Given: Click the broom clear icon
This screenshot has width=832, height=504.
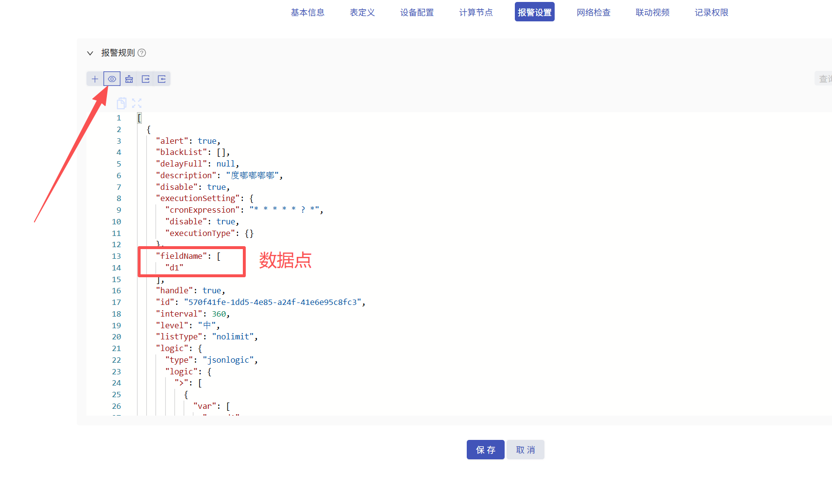Looking at the screenshot, I should 129,79.
